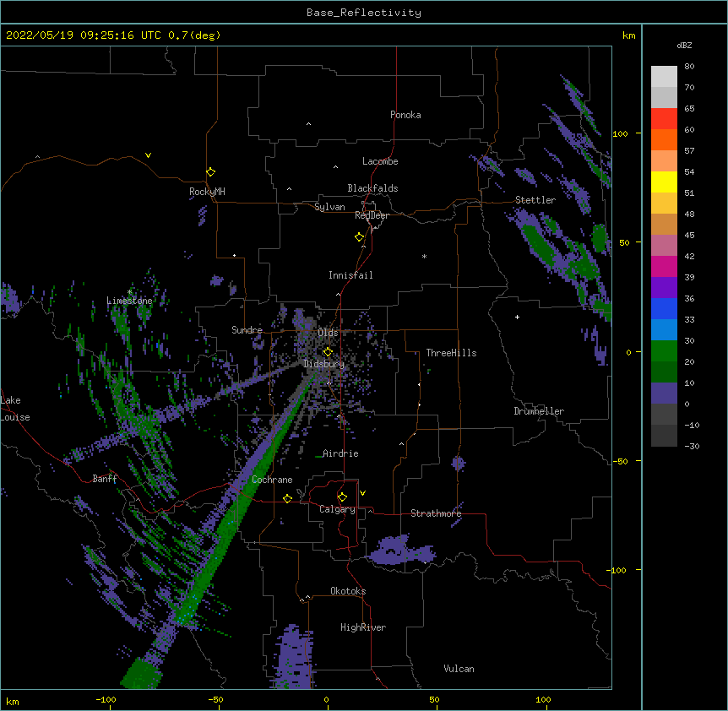Screen dimensions: 728x711
Task: Click the yellow marker above Calgary label
Action: coord(342,497)
